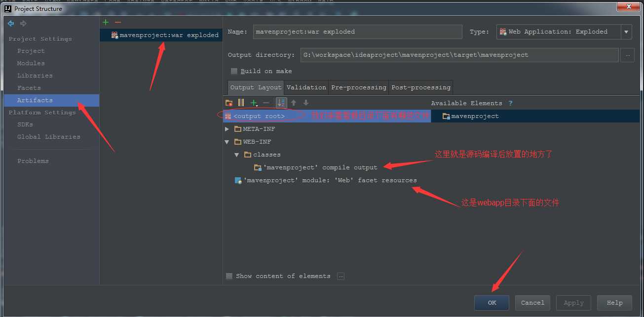The image size is (644, 317).
Task: Click the Apply button
Action: pos(574,303)
